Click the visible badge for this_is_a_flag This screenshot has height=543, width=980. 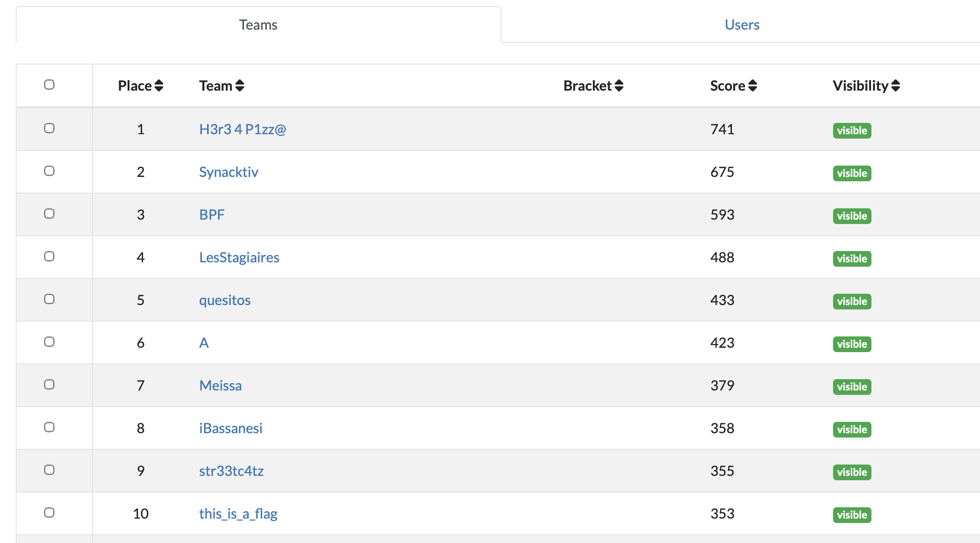coord(852,515)
